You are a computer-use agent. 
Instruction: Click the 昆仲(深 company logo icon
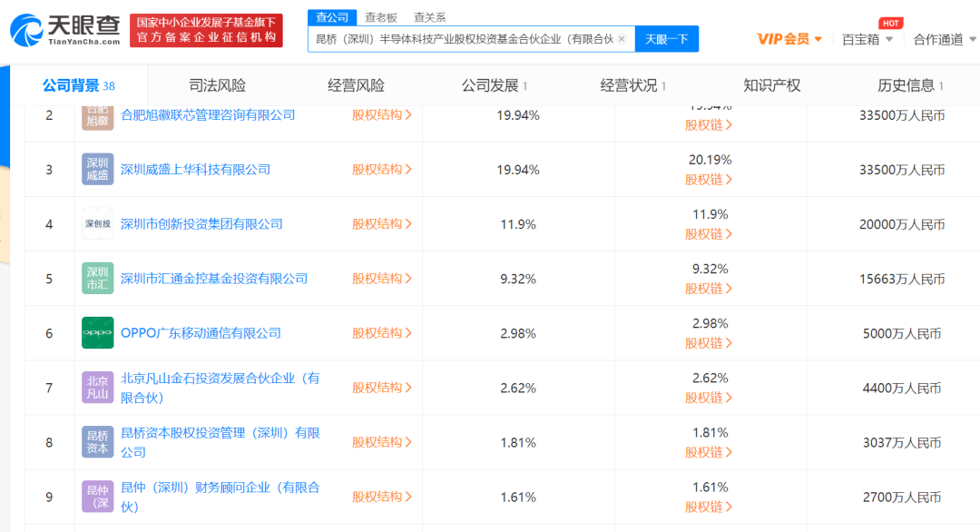coord(97,497)
